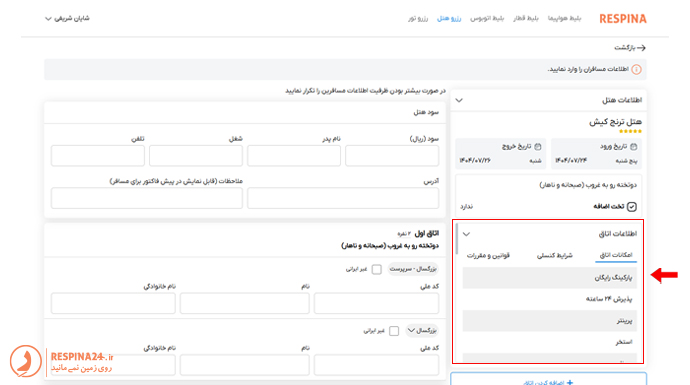Click the pool (استخر) amenity row
Screen dimensions: 690x385
click(x=550, y=342)
